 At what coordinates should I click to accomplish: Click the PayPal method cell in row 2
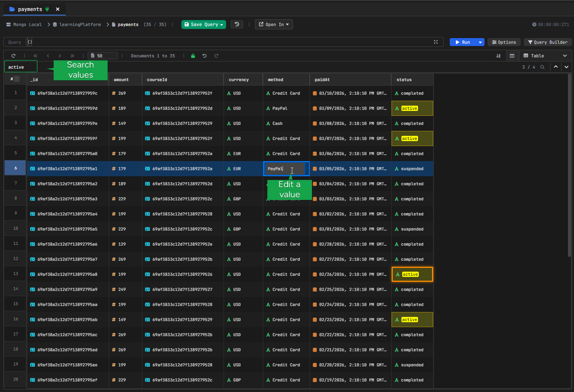pyautogui.click(x=286, y=108)
